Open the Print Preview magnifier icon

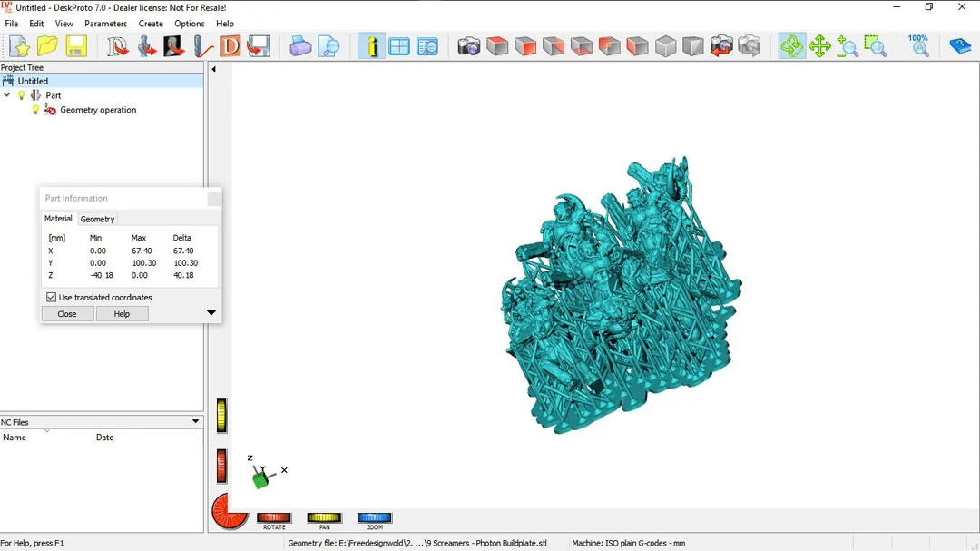pos(329,46)
